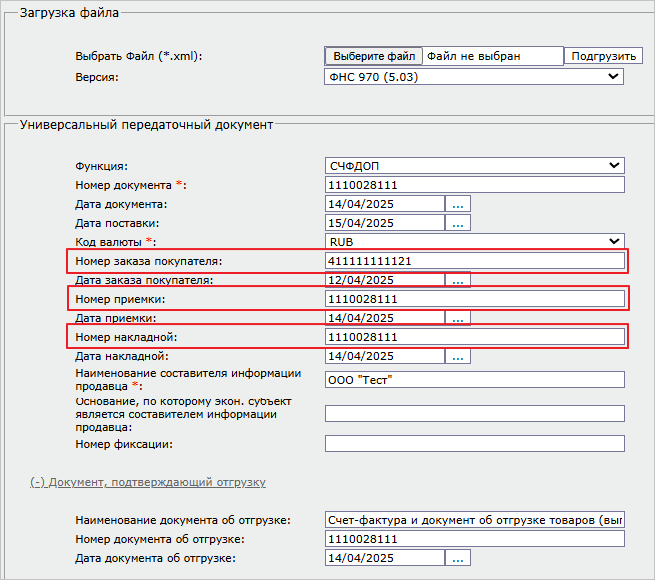The height and width of the screenshot is (580, 655).
Task: Focus the Номер заказа покупателя field
Action: [x=474, y=261]
